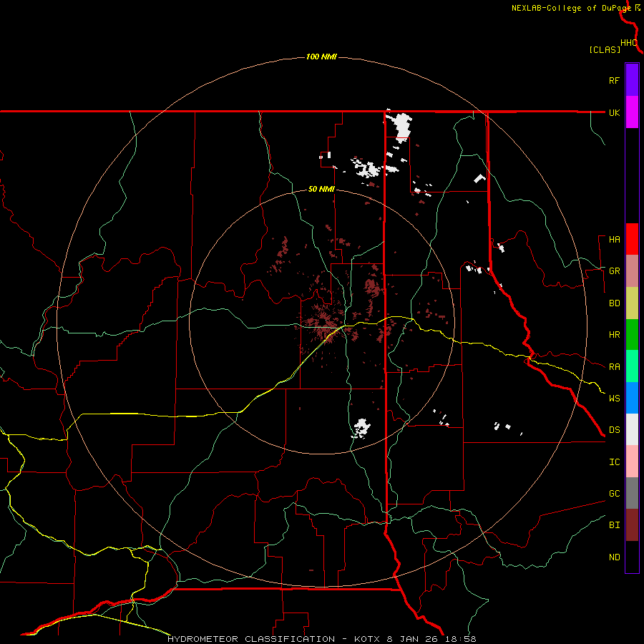This screenshot has width=644, height=644.
Task: Click the HR legend label
Action: coord(614,335)
